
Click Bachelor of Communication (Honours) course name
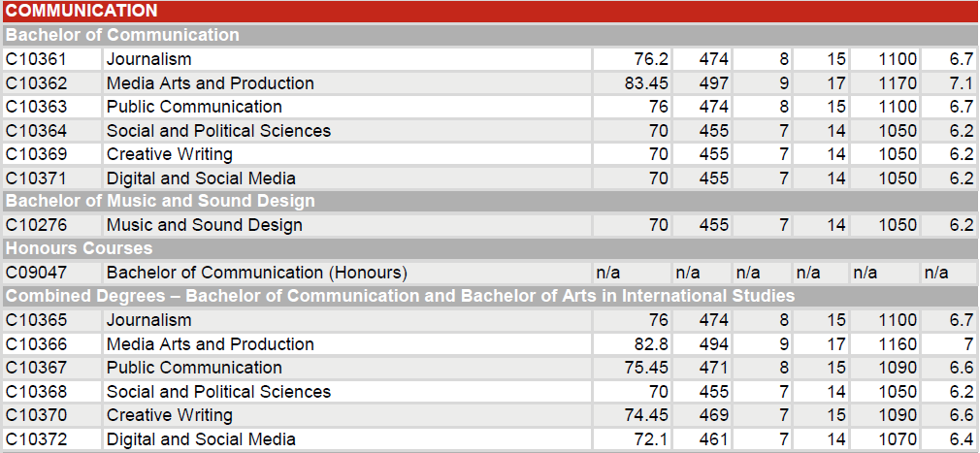tap(256, 273)
